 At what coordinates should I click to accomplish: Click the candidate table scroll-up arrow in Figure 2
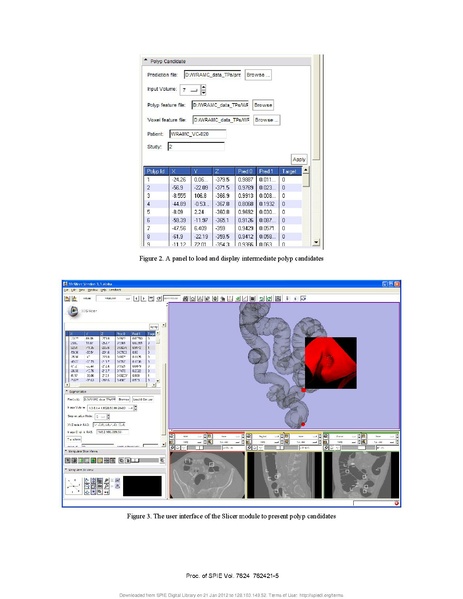pos(306,170)
